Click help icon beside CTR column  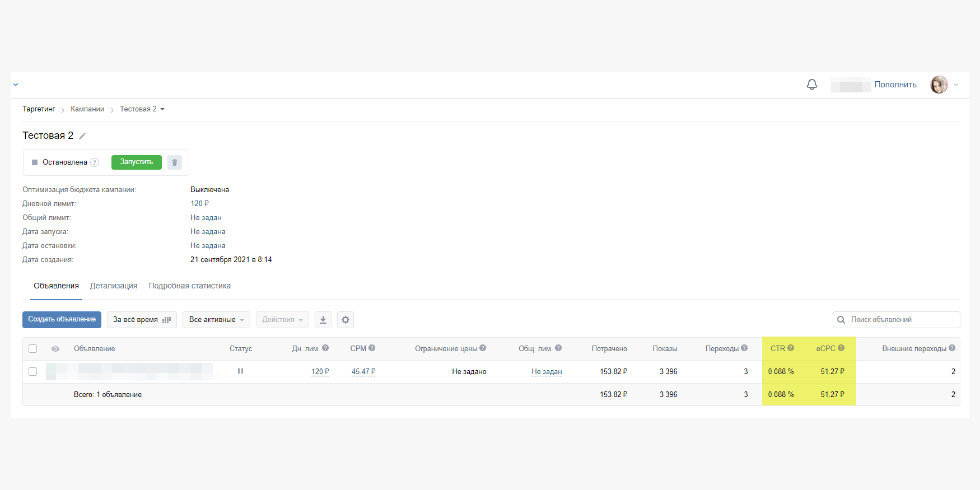coord(791,348)
